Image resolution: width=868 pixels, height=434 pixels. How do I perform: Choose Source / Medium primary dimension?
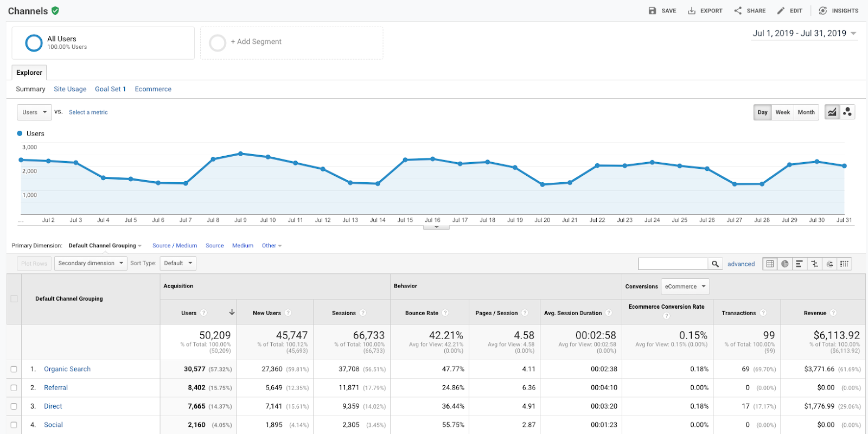tap(175, 246)
